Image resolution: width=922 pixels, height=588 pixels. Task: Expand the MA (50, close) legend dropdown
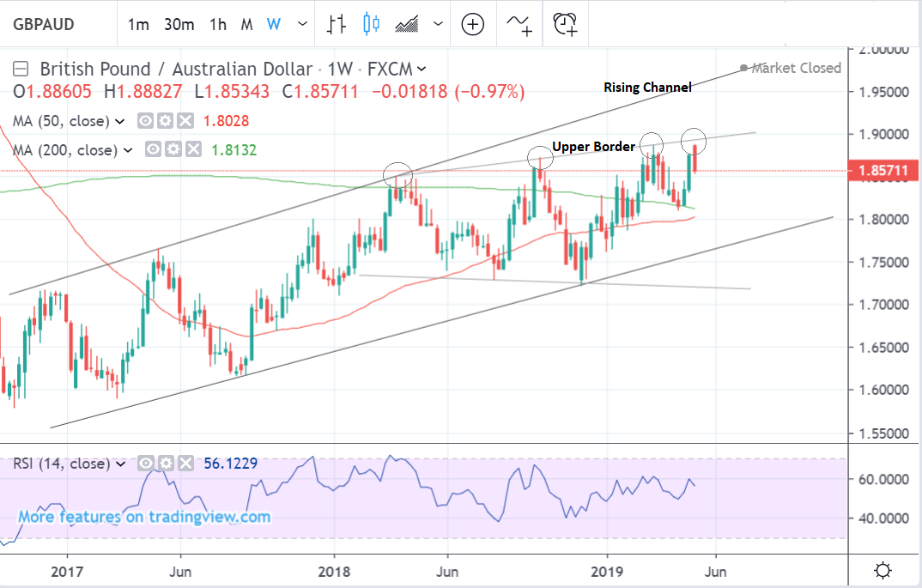[x=120, y=122]
